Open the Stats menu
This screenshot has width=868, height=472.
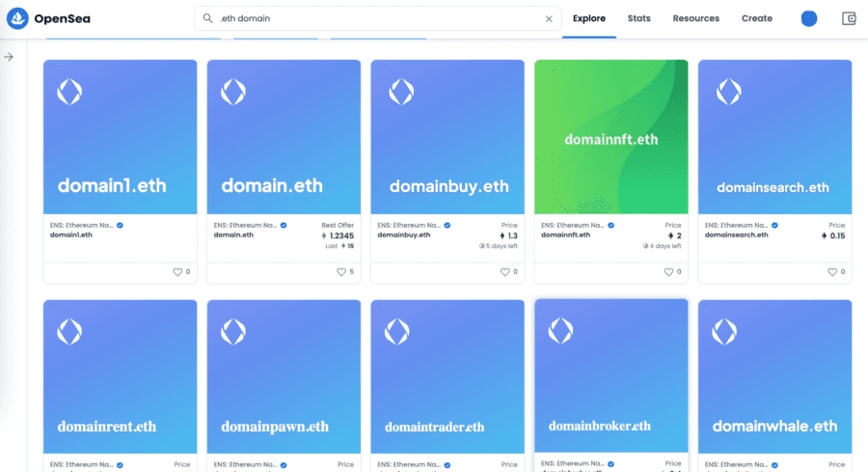pyautogui.click(x=638, y=18)
